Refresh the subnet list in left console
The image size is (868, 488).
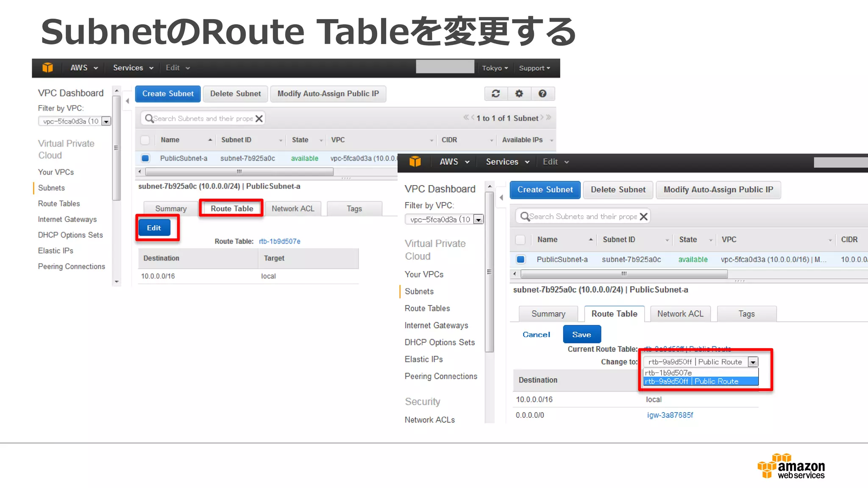pos(496,94)
